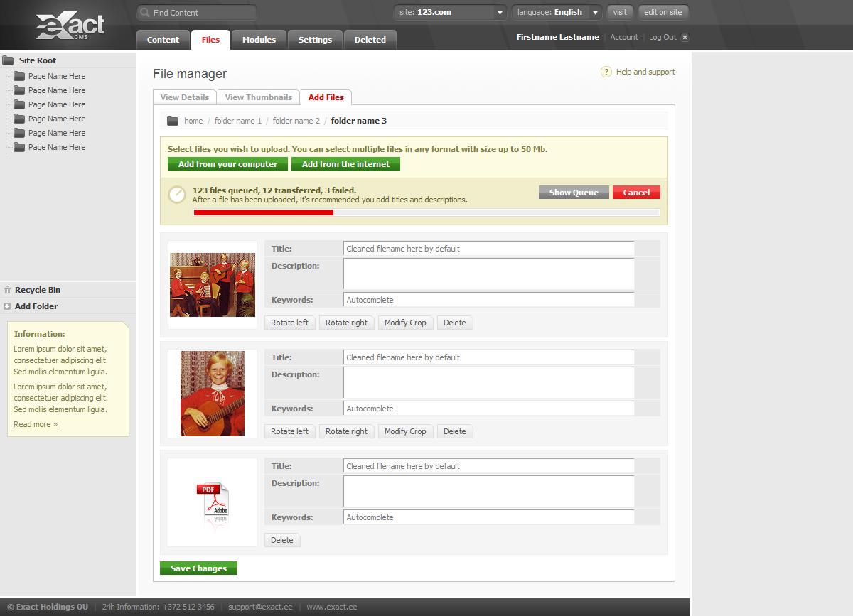Open the View Details tab
Screen dimensions: 853x616
185,97
